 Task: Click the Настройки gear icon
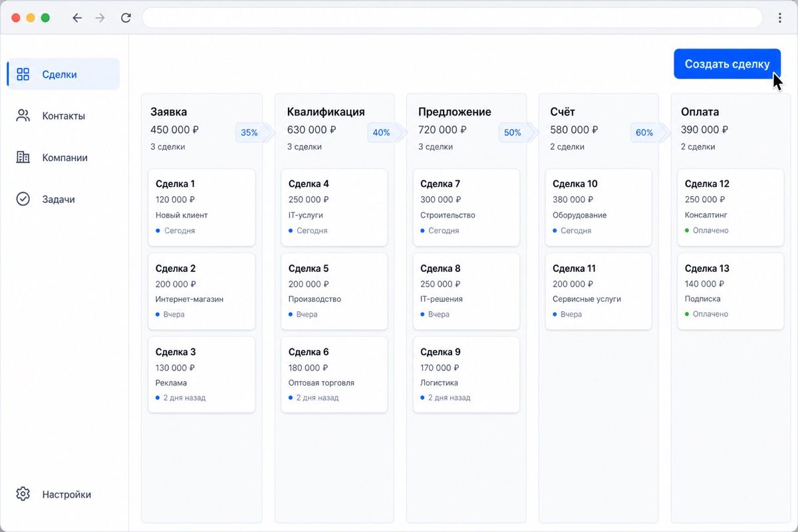pos(23,494)
